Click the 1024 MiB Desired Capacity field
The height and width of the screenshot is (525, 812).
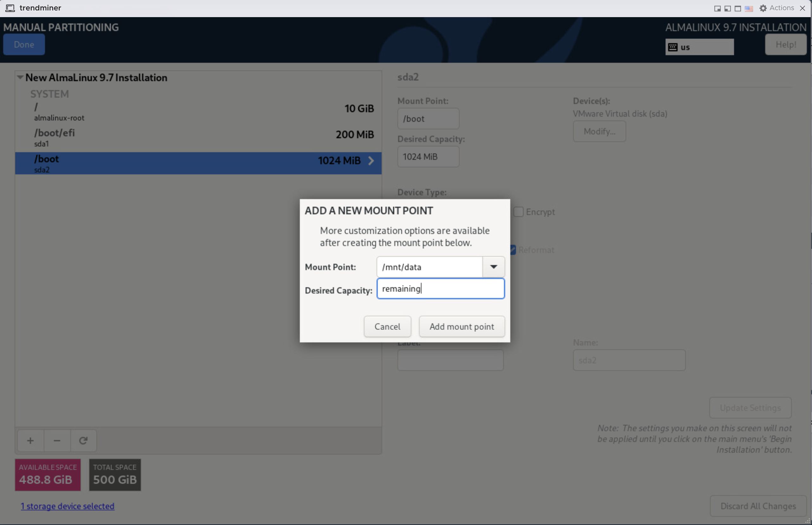pyautogui.click(x=428, y=157)
